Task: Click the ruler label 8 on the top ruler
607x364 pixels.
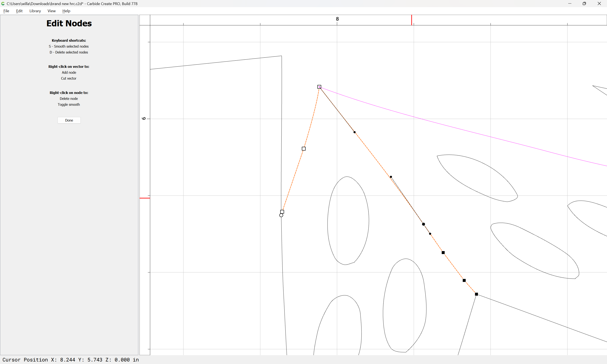Action: click(337, 19)
